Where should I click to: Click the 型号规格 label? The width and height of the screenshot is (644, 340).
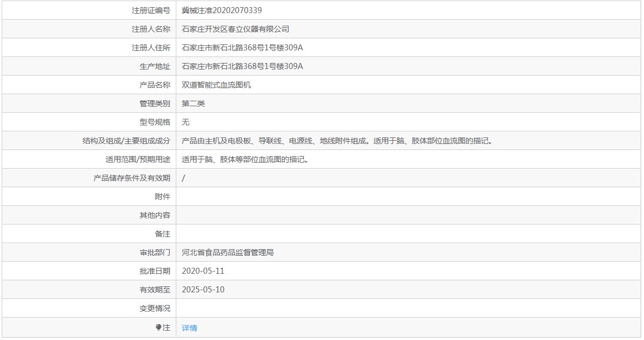pos(155,122)
